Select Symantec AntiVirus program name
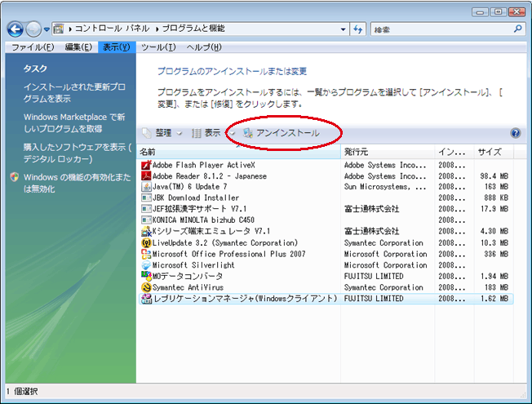The width and height of the screenshot is (532, 404). tap(188, 287)
